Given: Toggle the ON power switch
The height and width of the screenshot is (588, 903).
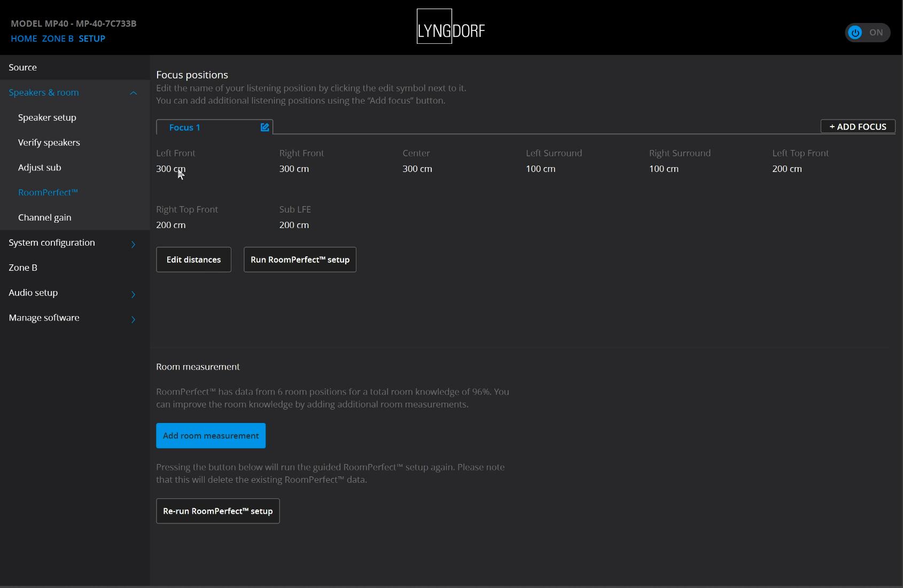Looking at the screenshot, I should [867, 33].
